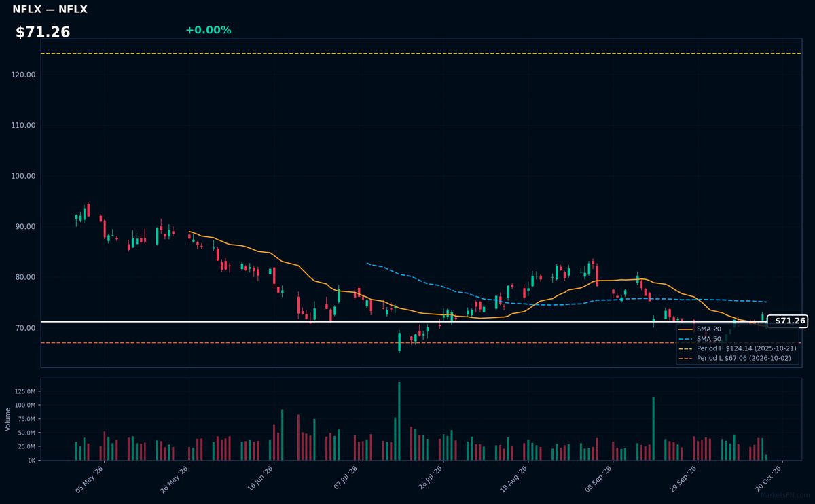Select the SMA 50 legend entry
The image size is (815, 504).
coord(700,338)
